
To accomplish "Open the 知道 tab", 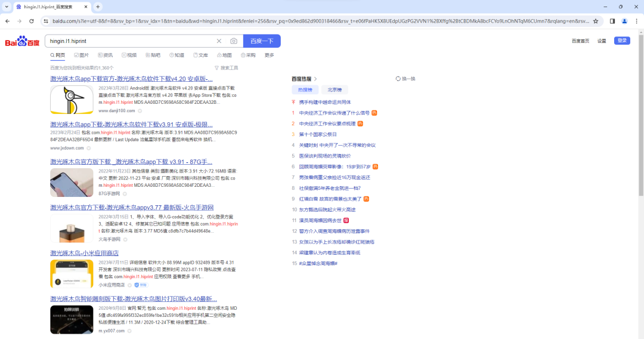I will 177,55.
